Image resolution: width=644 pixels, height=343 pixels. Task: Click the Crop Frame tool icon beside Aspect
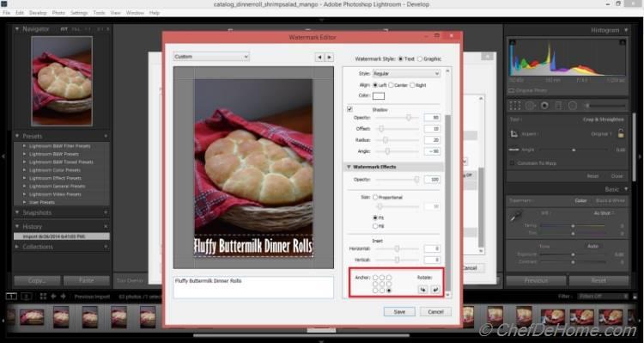(x=513, y=134)
